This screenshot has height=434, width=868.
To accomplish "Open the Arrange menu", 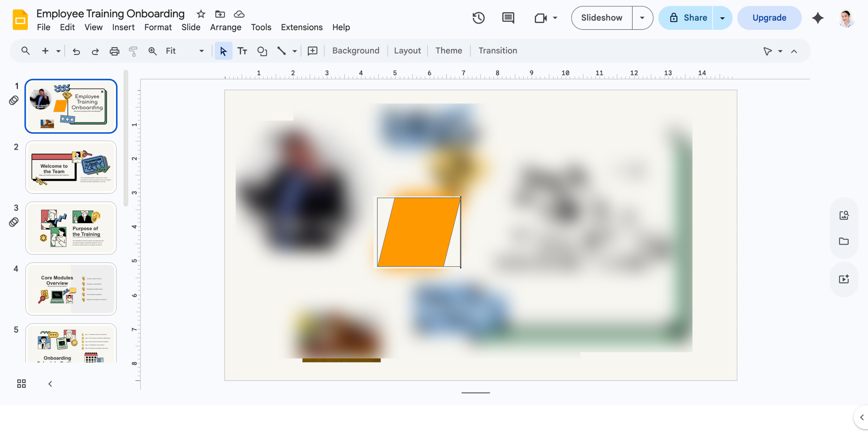I will coord(225,27).
